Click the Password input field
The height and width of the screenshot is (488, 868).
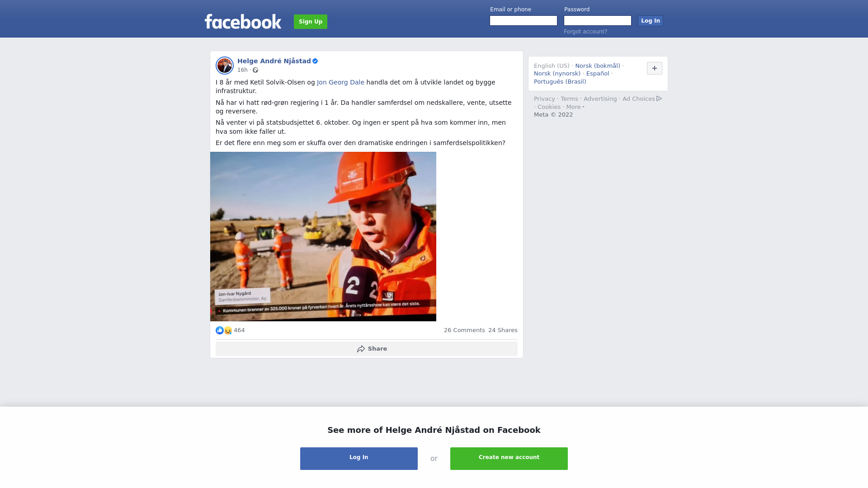click(x=598, y=21)
